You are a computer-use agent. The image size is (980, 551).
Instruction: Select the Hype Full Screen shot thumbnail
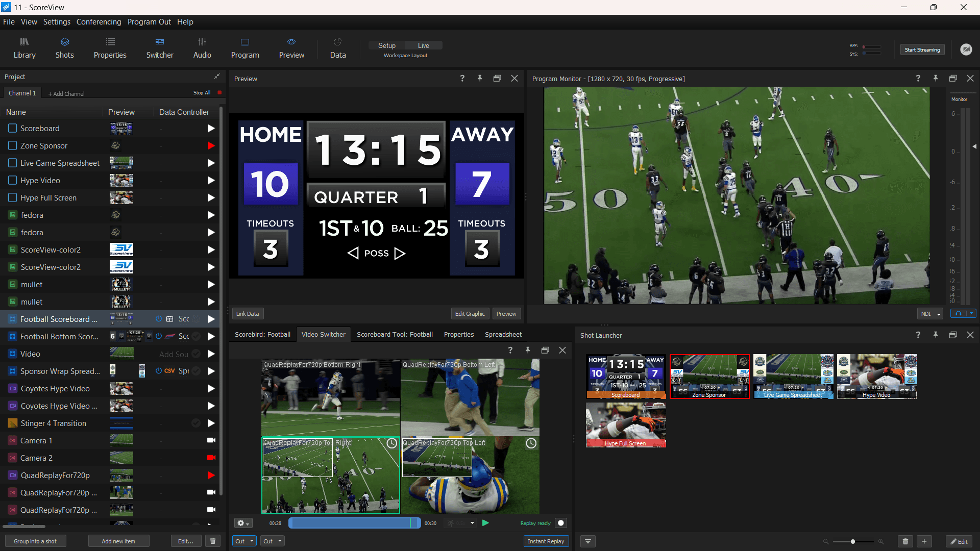click(x=625, y=424)
